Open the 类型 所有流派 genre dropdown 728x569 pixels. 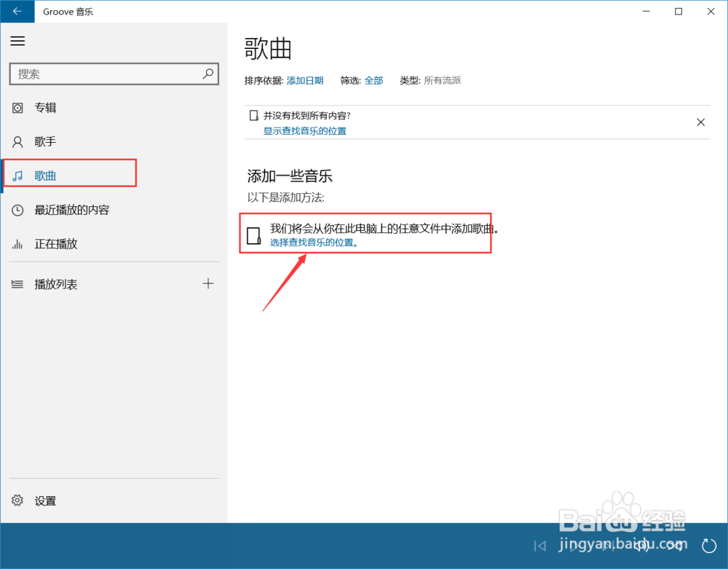[442, 80]
